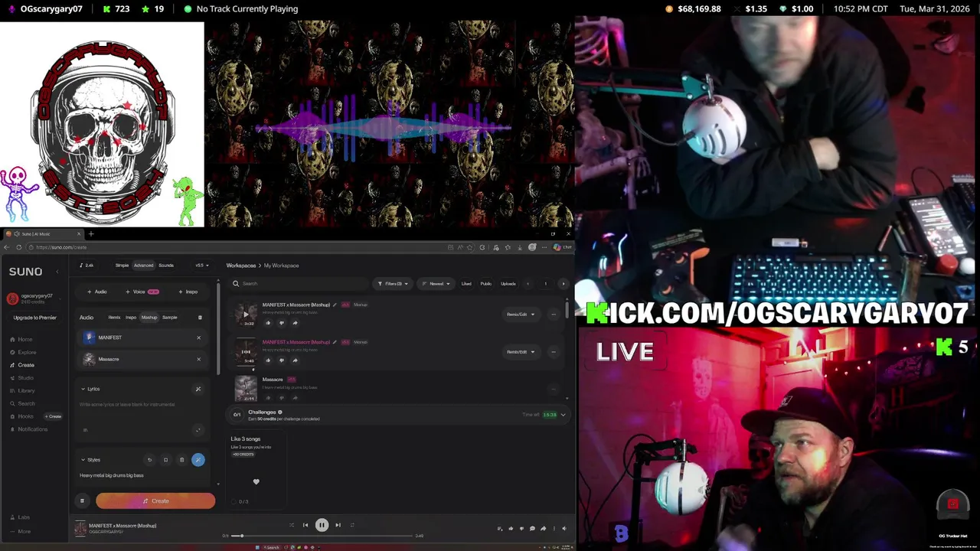Remove Massacre from the mashup audio list
The width and height of the screenshot is (980, 551).
(198, 359)
